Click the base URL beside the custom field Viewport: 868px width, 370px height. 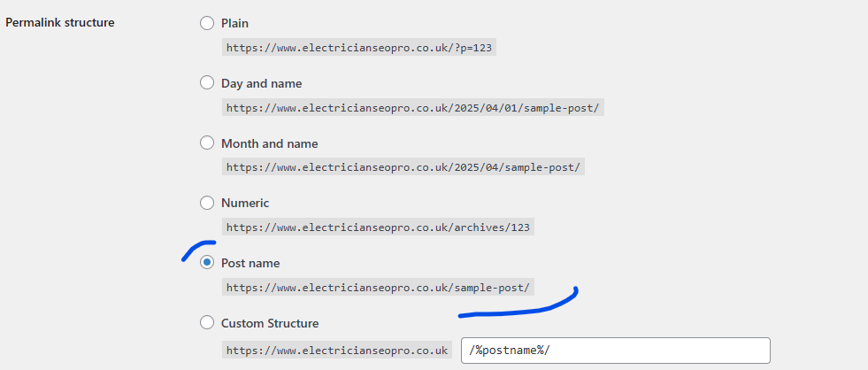(x=337, y=350)
